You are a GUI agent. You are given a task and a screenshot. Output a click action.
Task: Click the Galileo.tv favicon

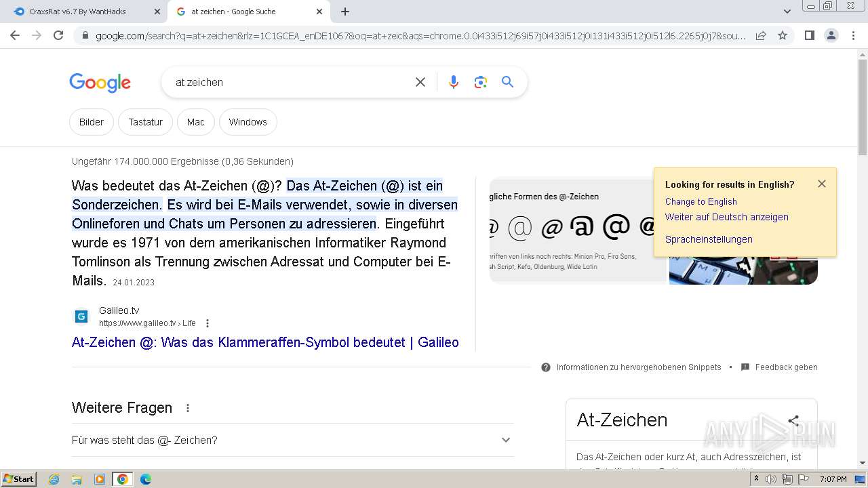(x=81, y=317)
